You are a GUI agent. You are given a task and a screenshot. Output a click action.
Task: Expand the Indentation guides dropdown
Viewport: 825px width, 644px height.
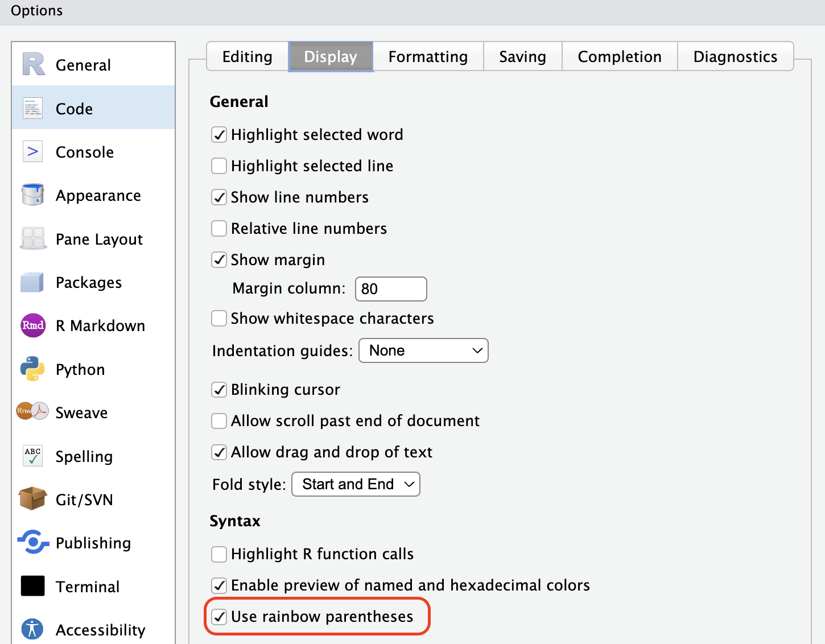[423, 350]
